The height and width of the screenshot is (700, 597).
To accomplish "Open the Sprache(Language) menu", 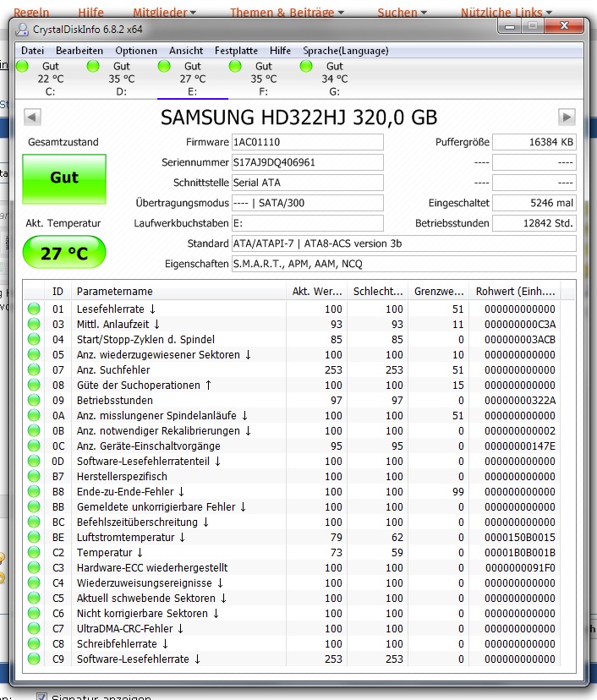I will point(346,51).
